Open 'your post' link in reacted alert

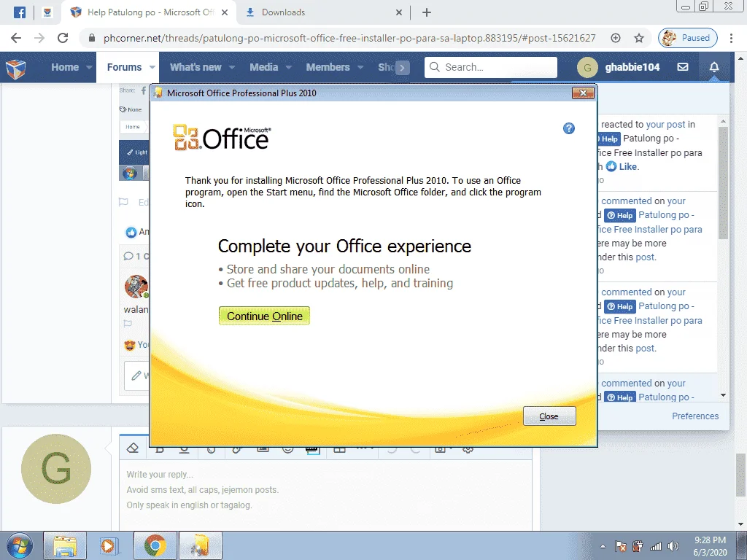click(x=665, y=124)
